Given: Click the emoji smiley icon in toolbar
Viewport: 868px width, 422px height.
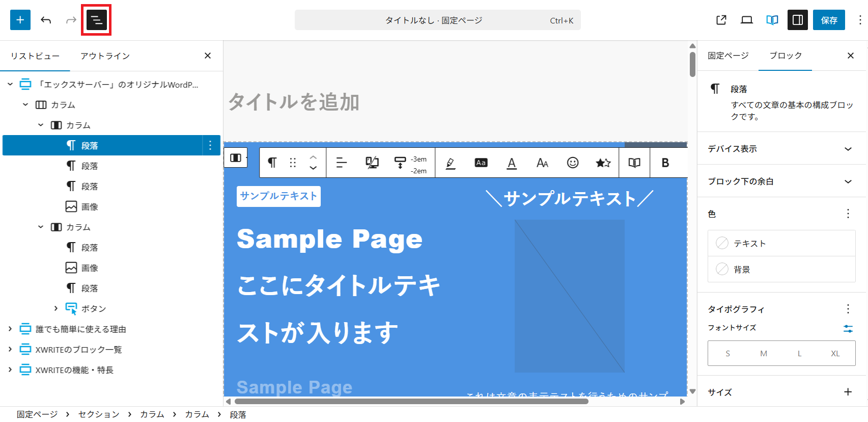Looking at the screenshot, I should (x=573, y=163).
